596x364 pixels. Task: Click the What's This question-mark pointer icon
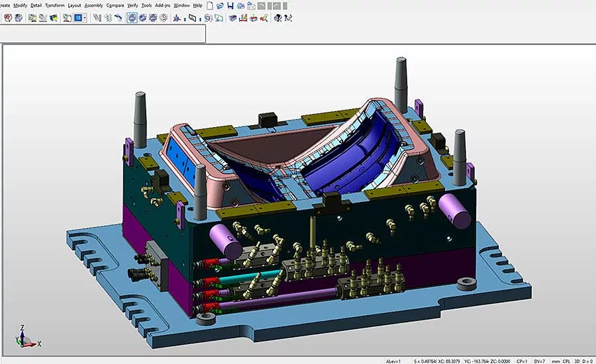(288, 18)
